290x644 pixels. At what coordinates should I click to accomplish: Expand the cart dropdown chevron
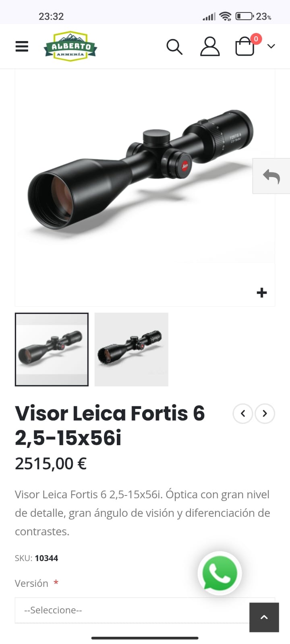click(271, 46)
